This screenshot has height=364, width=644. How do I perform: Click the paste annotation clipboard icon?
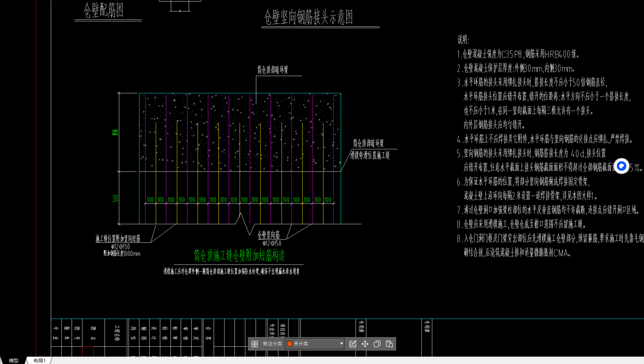(389, 344)
